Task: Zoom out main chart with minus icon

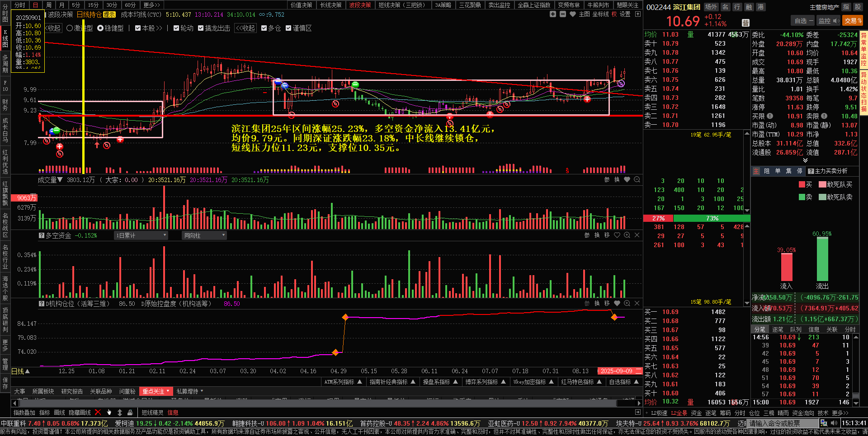Action: coord(562,14)
